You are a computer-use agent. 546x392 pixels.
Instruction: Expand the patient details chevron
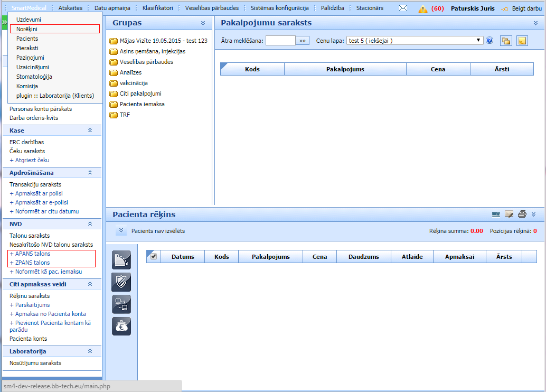(x=121, y=231)
